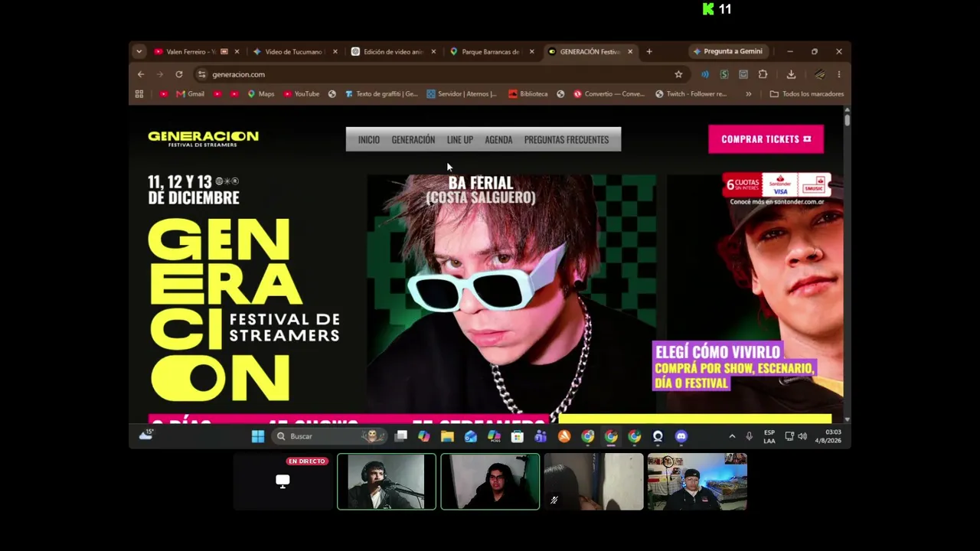Open Microsoft Teams from the taskbar
980x551 pixels.
point(541,436)
